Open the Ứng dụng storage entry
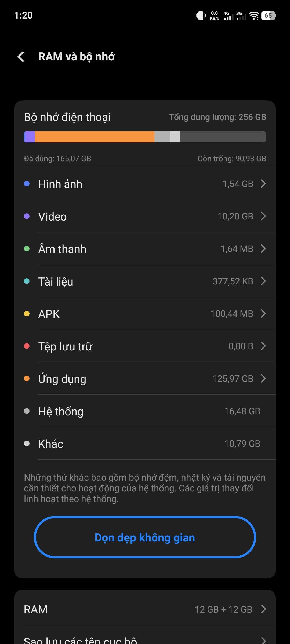Viewport: 290px width, 644px height. pos(145,379)
